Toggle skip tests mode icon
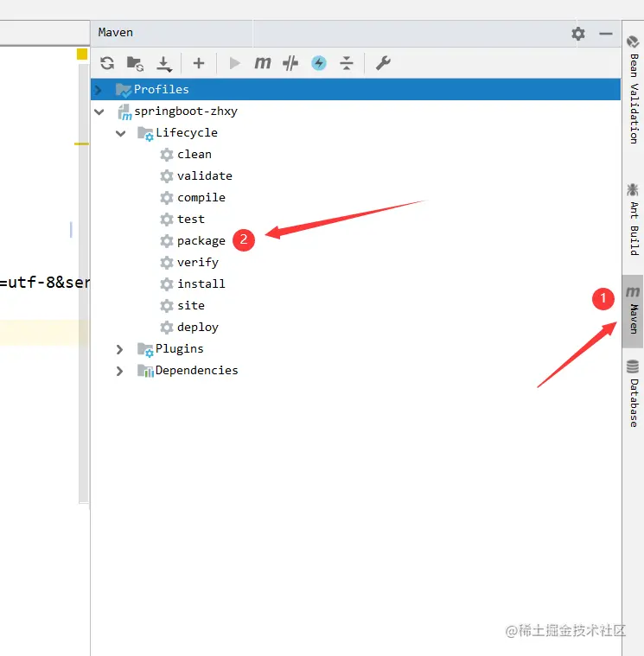 click(290, 63)
